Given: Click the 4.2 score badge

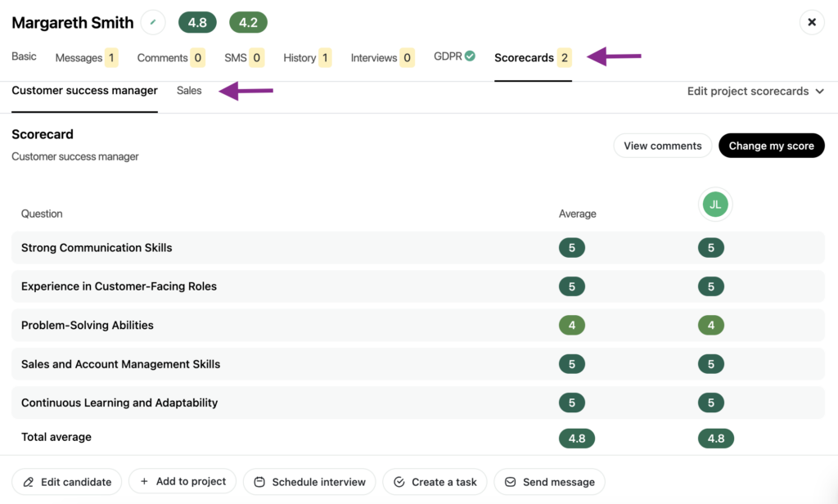Looking at the screenshot, I should [248, 22].
